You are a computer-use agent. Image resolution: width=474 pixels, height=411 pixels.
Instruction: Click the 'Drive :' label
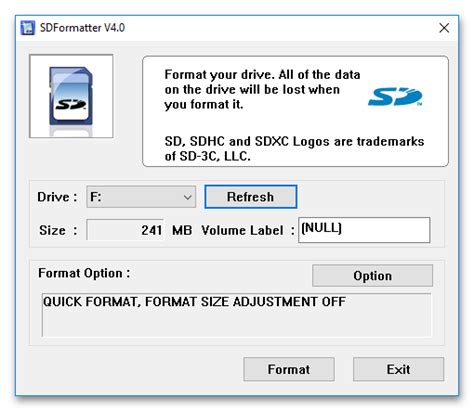(57, 197)
